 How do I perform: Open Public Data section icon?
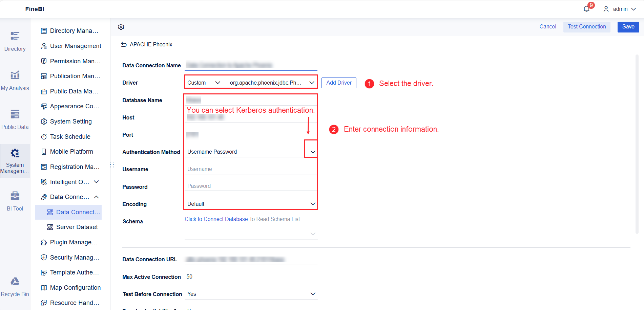coord(15,114)
